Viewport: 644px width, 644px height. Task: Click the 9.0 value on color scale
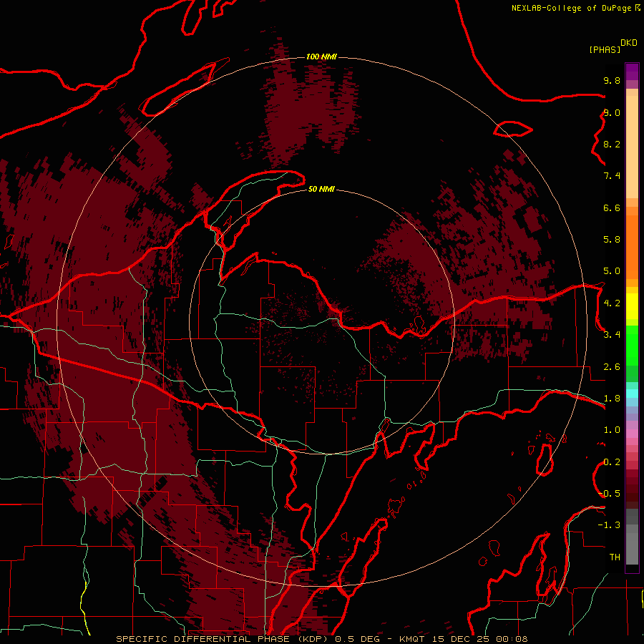[x=612, y=112]
